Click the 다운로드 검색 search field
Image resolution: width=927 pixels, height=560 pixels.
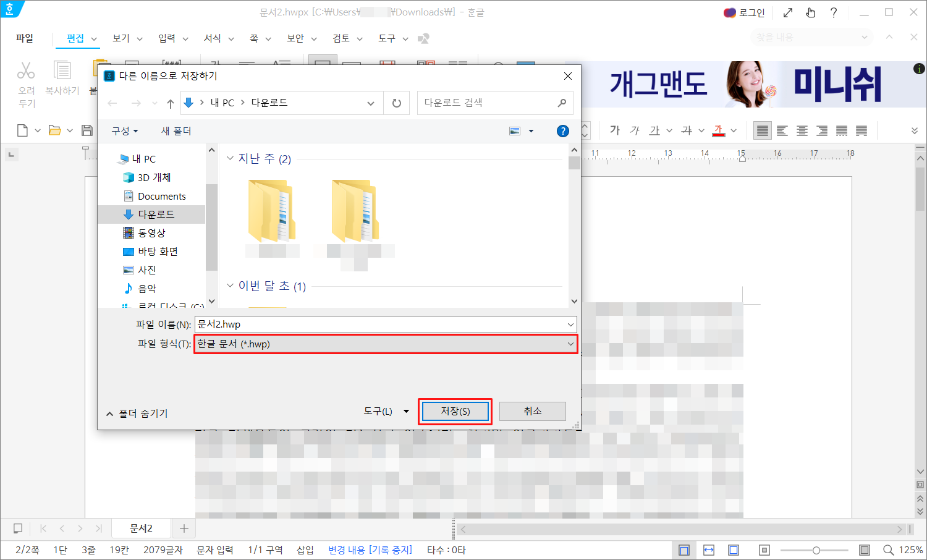[495, 103]
